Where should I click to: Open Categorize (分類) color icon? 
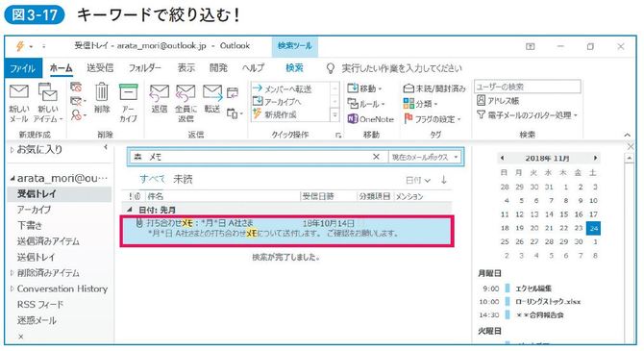(x=409, y=104)
